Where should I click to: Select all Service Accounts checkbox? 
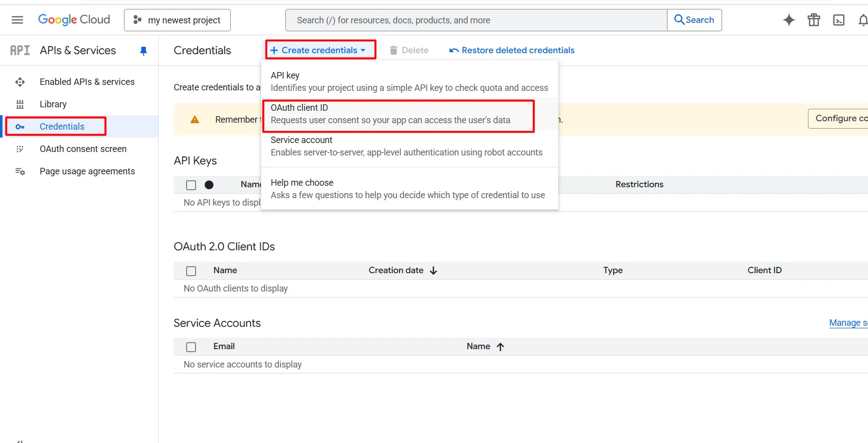click(191, 347)
